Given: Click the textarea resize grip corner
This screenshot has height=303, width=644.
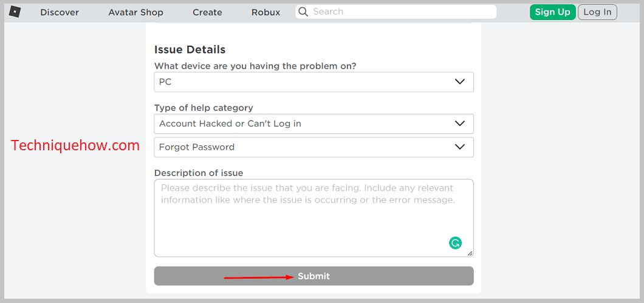Looking at the screenshot, I should (470, 253).
